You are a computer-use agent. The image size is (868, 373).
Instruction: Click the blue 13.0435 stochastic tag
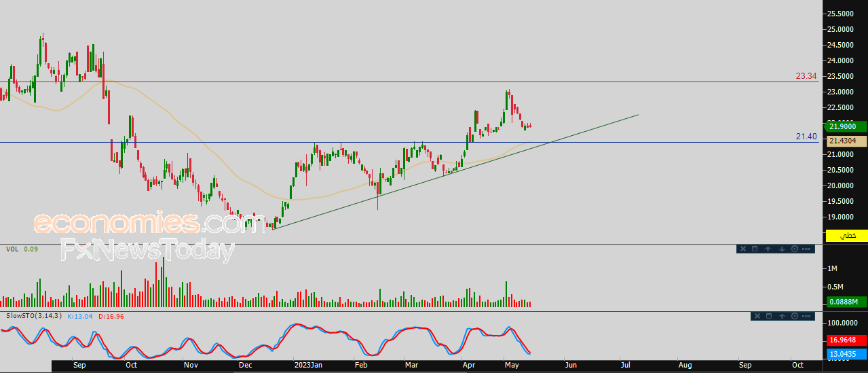846,355
